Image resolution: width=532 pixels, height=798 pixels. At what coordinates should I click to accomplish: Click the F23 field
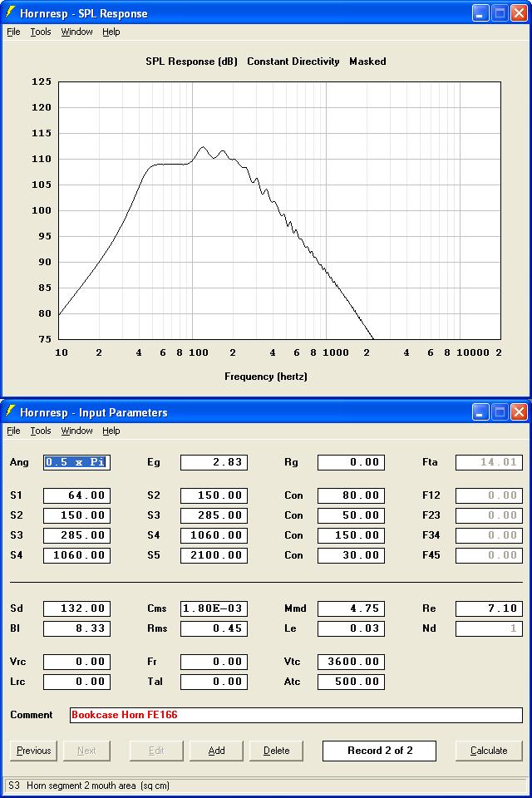(489, 515)
